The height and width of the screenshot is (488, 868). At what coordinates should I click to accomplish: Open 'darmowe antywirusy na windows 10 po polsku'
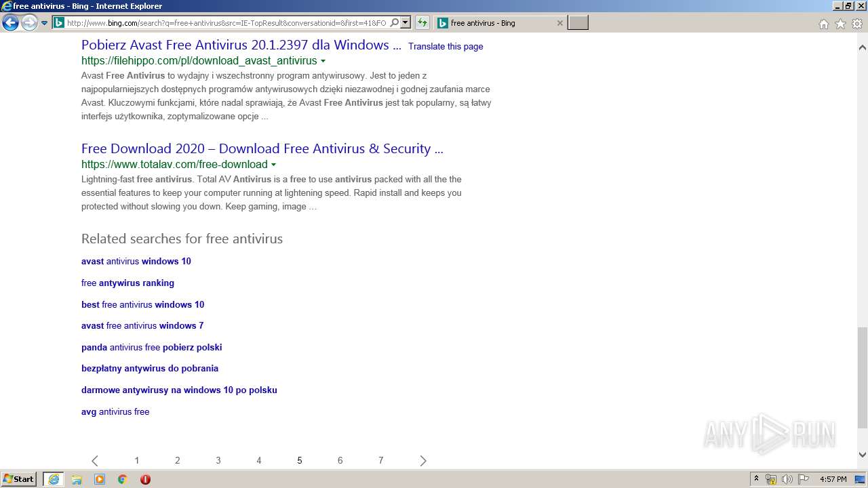(179, 390)
